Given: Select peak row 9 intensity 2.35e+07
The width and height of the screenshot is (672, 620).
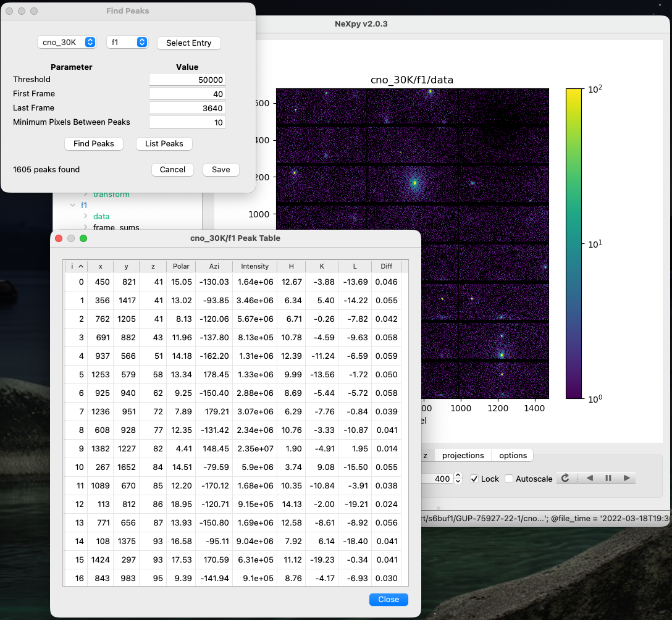Looking at the screenshot, I should click(x=254, y=448).
